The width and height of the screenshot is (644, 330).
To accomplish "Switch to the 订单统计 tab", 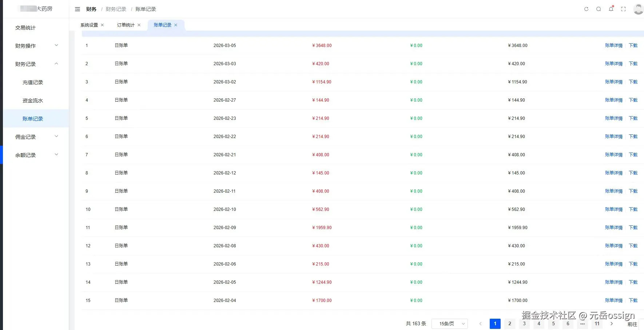I will [x=126, y=25].
